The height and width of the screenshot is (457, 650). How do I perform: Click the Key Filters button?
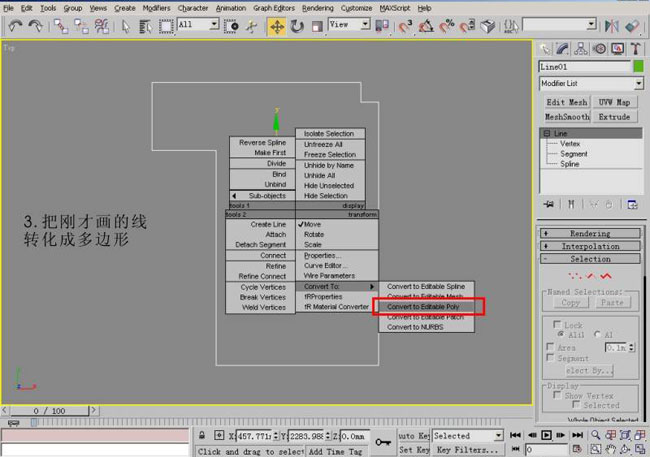(467, 450)
